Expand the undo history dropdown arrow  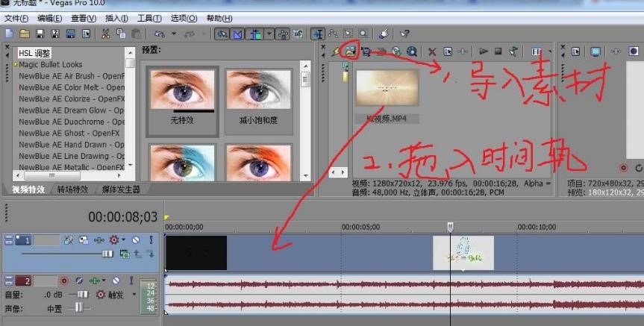coord(174,34)
